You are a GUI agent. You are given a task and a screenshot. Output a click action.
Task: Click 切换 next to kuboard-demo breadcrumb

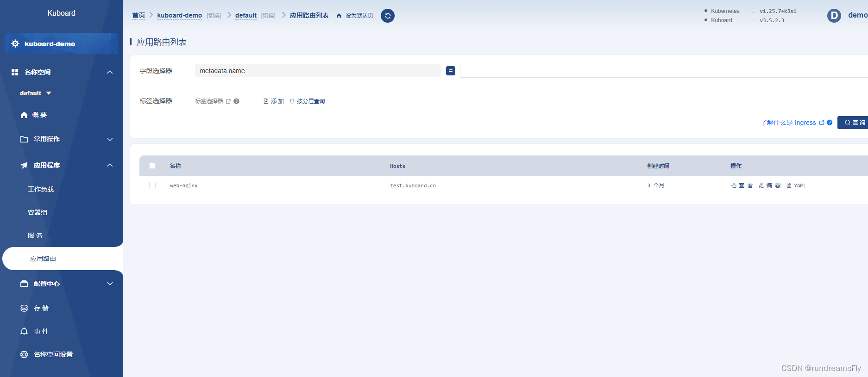[214, 16]
